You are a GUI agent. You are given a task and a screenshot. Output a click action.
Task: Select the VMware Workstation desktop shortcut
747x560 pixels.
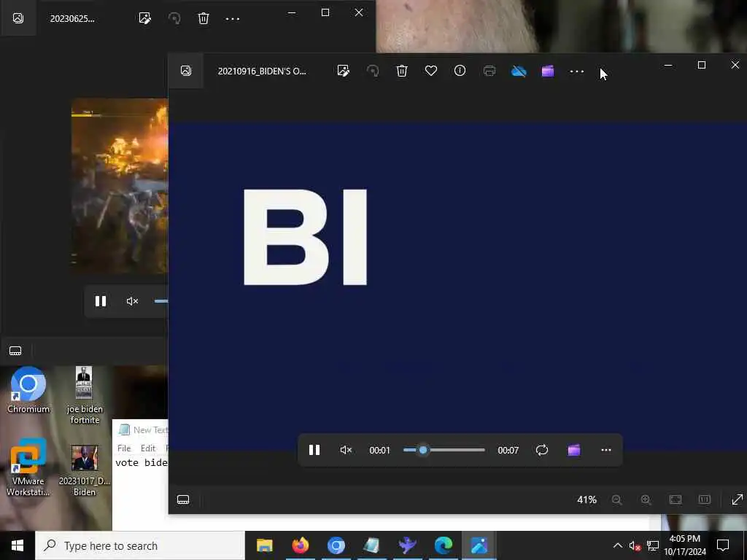pyautogui.click(x=28, y=467)
